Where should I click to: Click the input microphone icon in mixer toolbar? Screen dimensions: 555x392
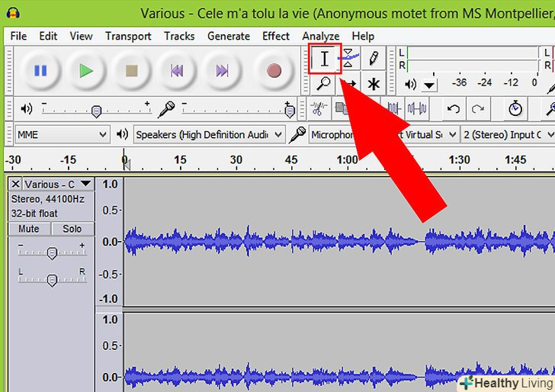(166, 109)
